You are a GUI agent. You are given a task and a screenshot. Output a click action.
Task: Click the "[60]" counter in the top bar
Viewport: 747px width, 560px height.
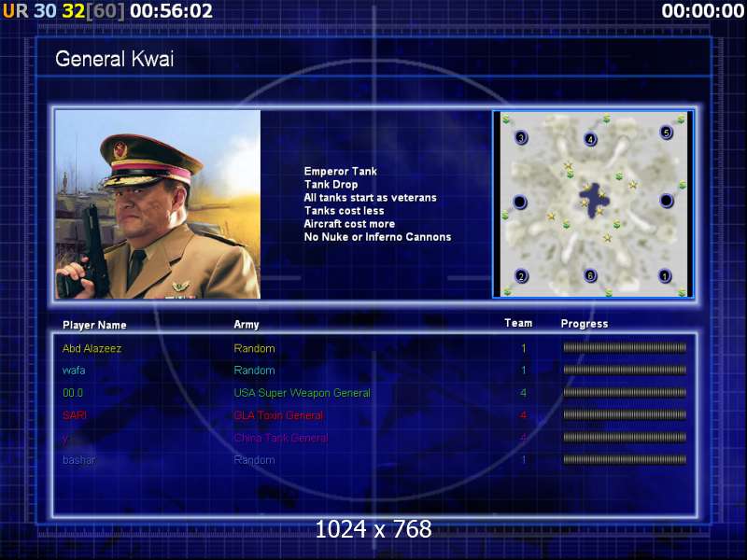coord(106,11)
